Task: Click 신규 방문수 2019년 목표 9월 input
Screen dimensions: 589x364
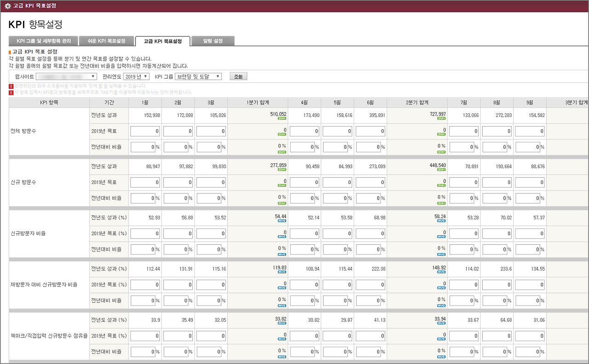Action: click(x=530, y=183)
